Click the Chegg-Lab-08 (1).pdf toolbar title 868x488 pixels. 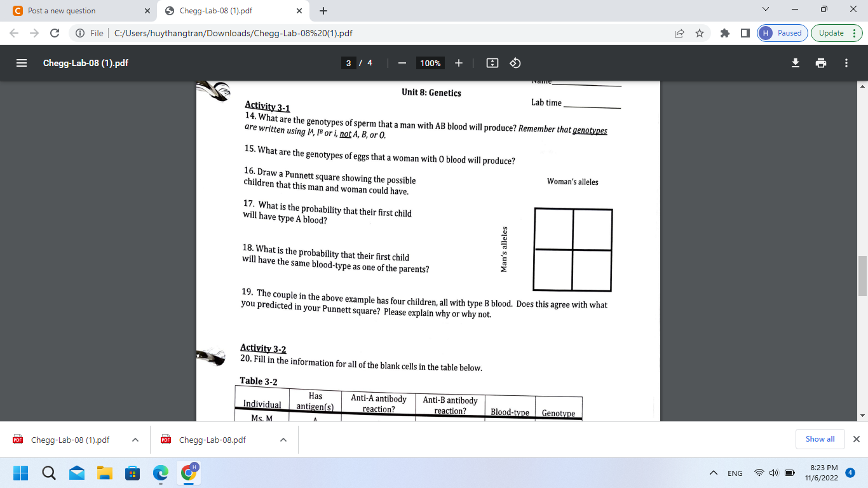coord(86,63)
